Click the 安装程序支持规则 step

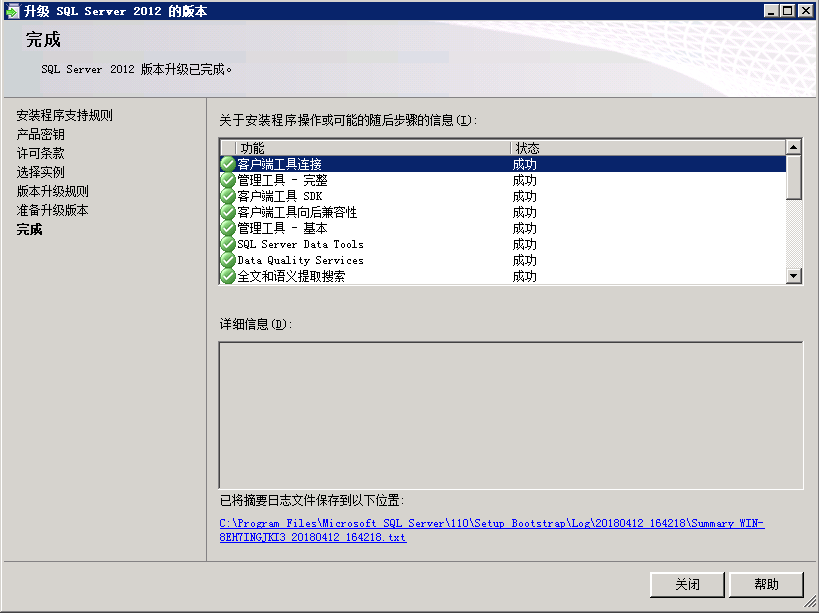click(64, 115)
